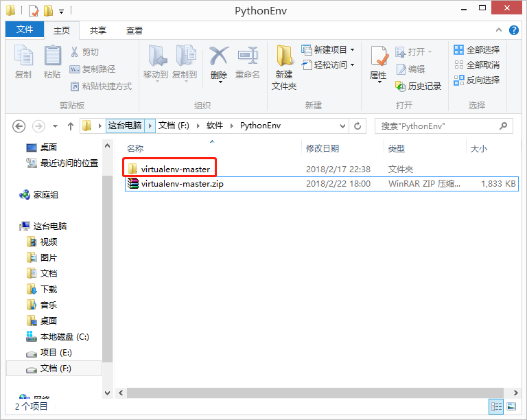Select Homegroup (家庭组) in navigation pane
The height and width of the screenshot is (420, 527).
(x=39, y=195)
